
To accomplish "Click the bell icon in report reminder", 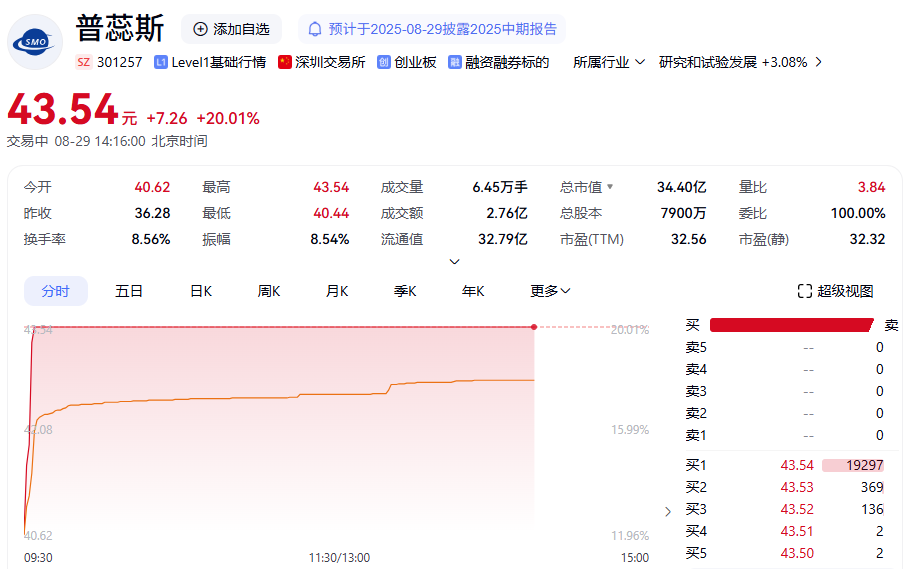I will click(x=315, y=29).
